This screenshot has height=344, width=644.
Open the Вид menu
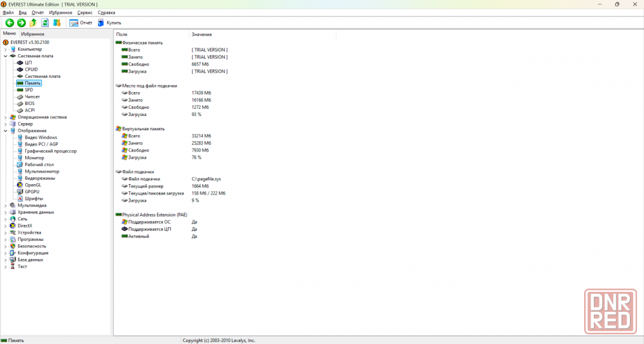click(x=23, y=13)
